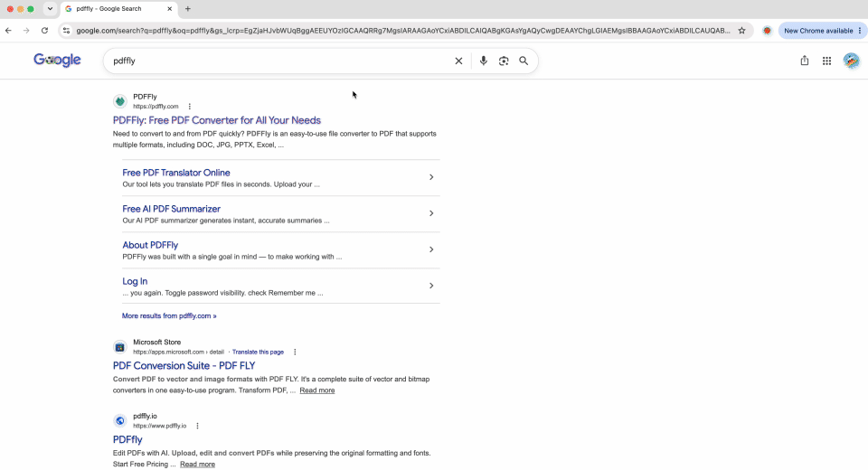Click the share icon near apps grid
This screenshot has height=470, width=868.
coord(805,61)
